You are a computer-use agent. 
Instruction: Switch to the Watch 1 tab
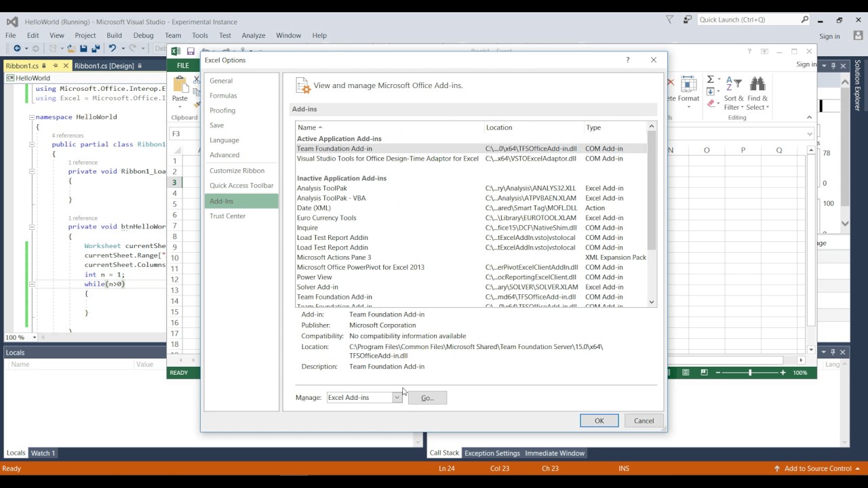pos(43,453)
